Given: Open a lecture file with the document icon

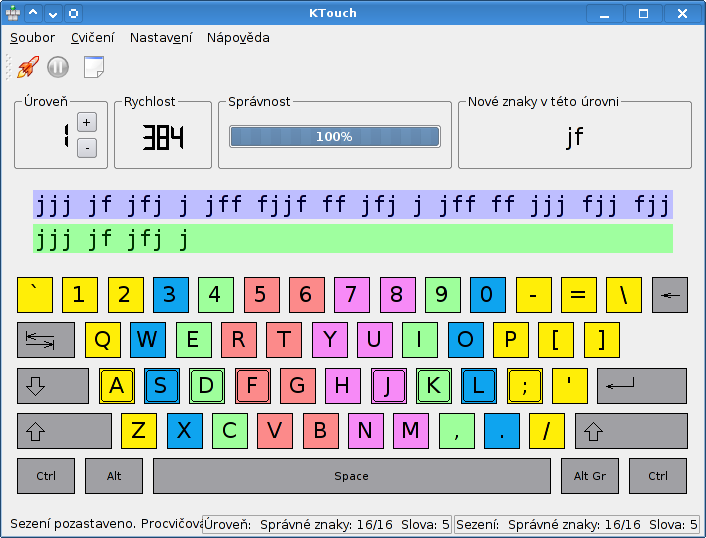Looking at the screenshot, I should click(94, 67).
